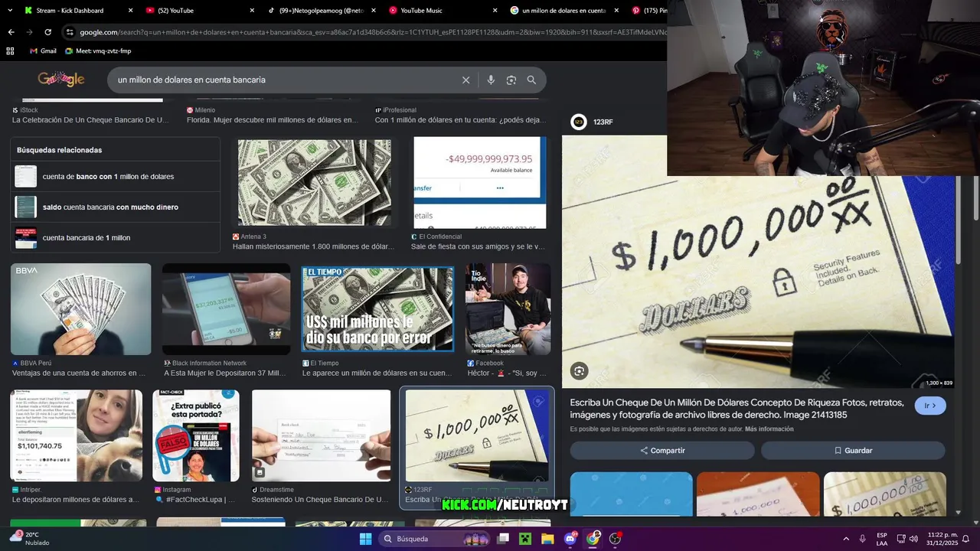Open the Chrome apps grid icon
980x551 pixels.
point(10,51)
